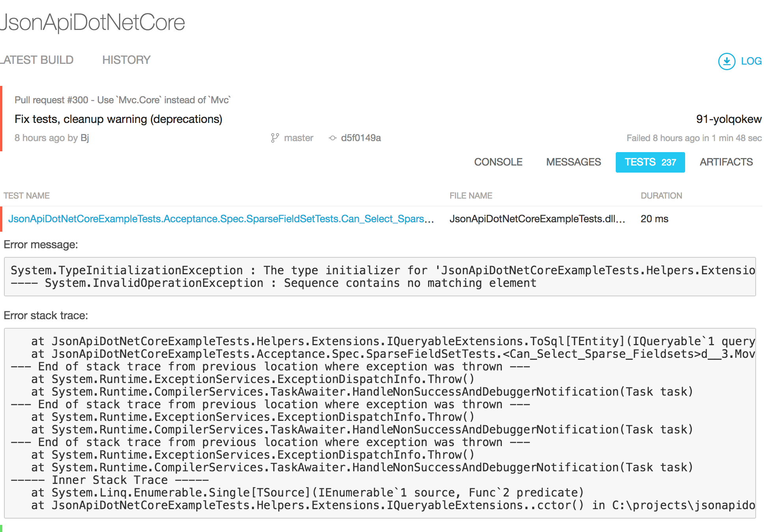Screen dimensions: 775x532
Task: Click the FILE NAME column header
Action: tap(471, 195)
